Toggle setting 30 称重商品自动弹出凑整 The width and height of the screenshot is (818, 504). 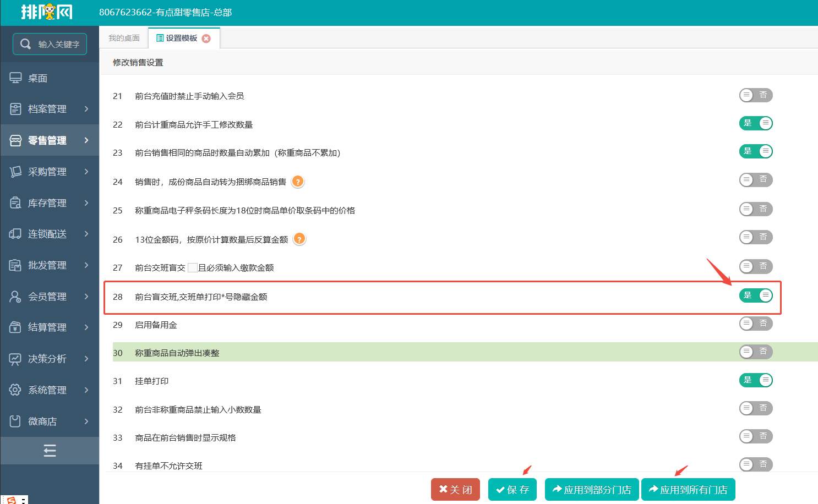(x=756, y=352)
